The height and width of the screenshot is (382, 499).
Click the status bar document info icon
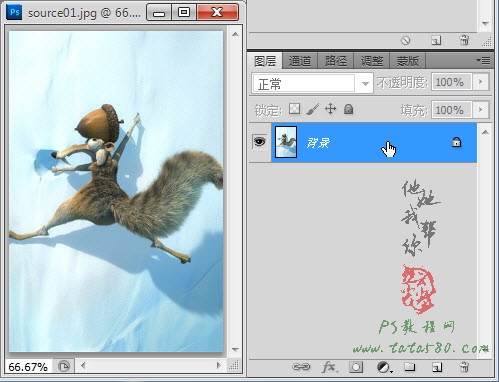64,366
